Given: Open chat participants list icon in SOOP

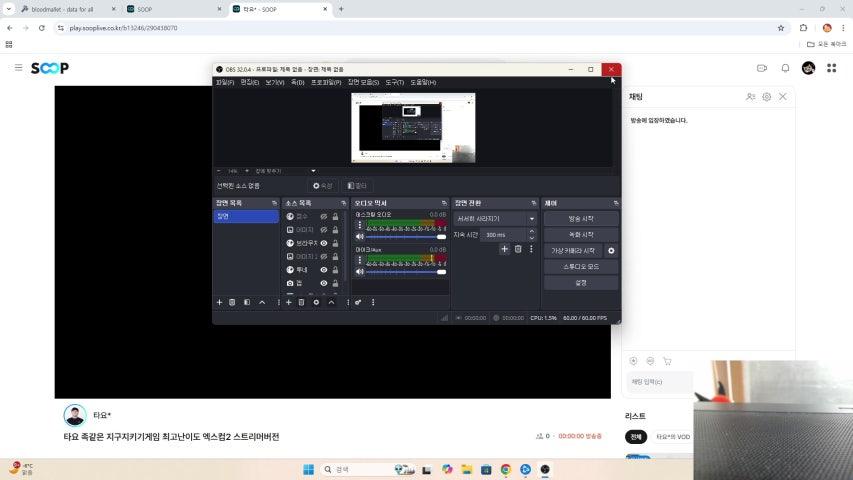Looking at the screenshot, I should click(750, 97).
